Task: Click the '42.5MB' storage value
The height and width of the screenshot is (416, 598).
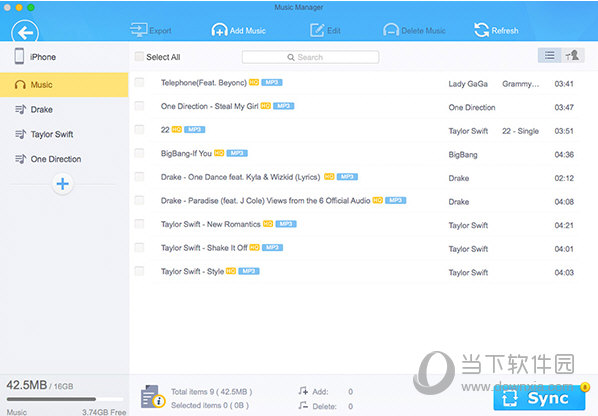Action: 27,385
